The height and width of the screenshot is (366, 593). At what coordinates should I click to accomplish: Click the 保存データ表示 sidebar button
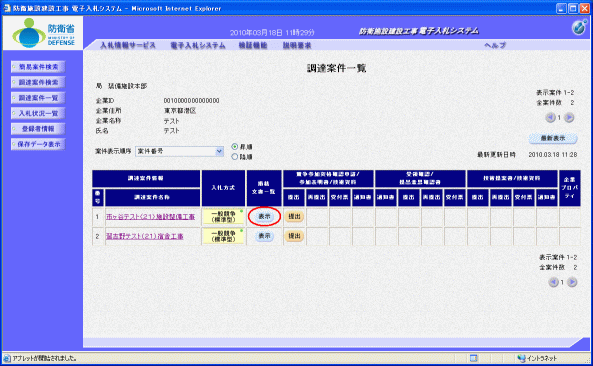pos(38,144)
